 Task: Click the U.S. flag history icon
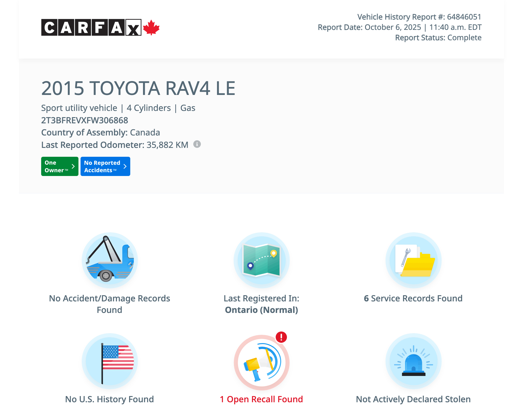point(110,361)
